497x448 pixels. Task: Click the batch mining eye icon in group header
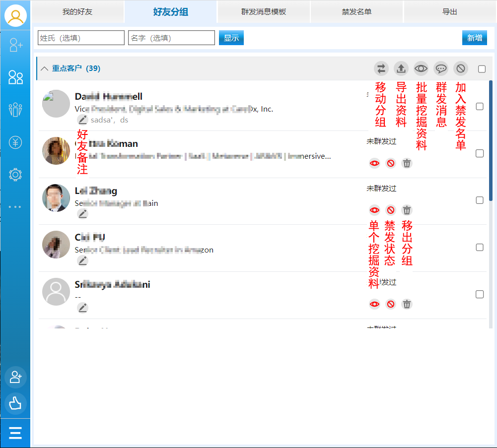pyautogui.click(x=421, y=68)
